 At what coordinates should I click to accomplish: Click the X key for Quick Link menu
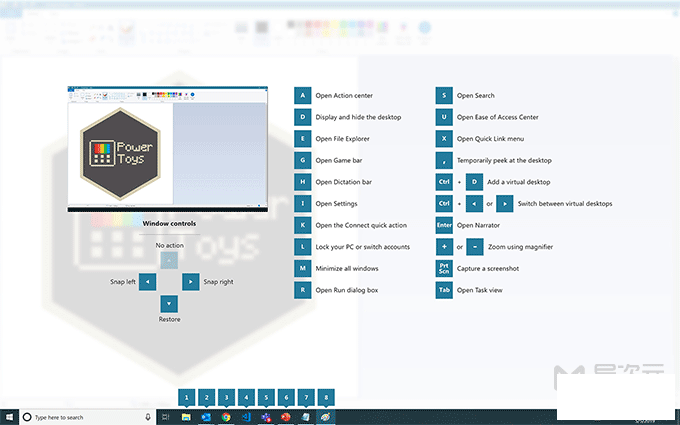click(x=444, y=139)
